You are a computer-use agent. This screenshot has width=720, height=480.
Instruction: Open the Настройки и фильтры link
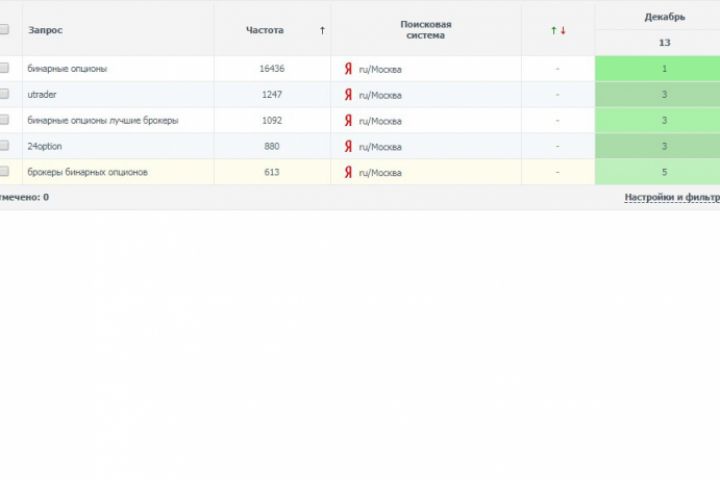tap(672, 197)
